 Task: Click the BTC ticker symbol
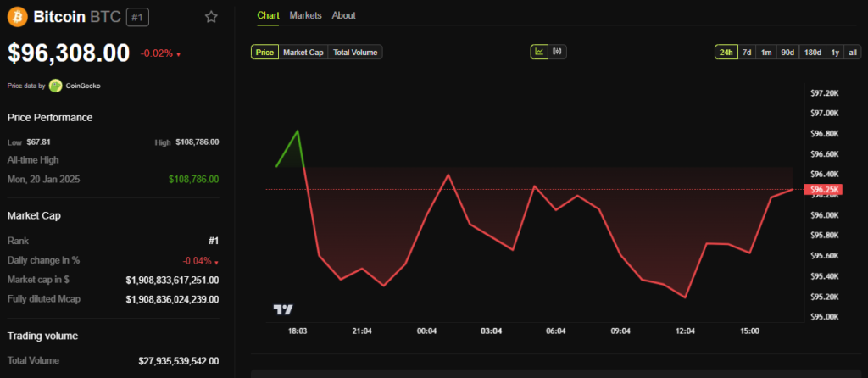(x=104, y=17)
